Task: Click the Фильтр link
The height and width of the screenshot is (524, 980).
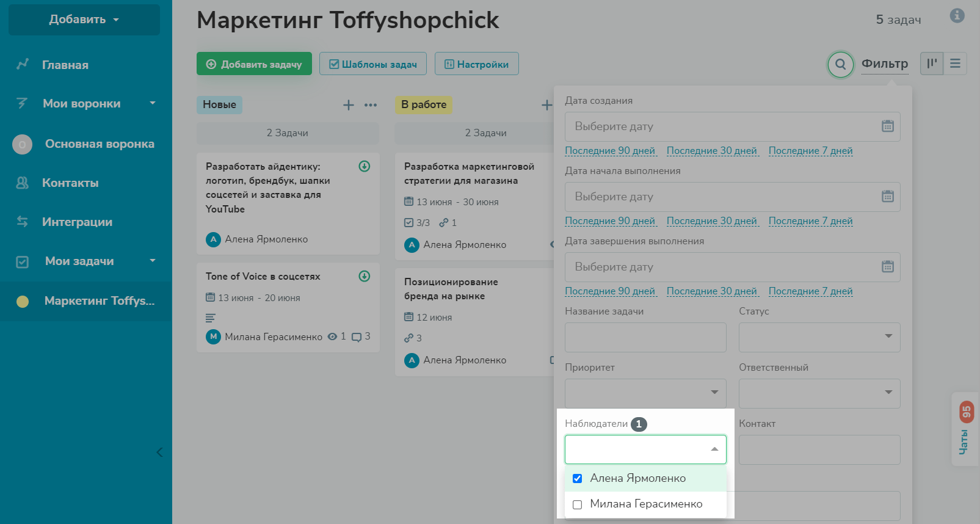Action: click(885, 64)
